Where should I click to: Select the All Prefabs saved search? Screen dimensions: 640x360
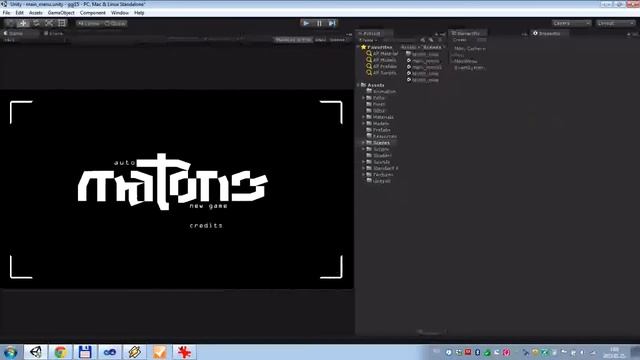click(382, 66)
